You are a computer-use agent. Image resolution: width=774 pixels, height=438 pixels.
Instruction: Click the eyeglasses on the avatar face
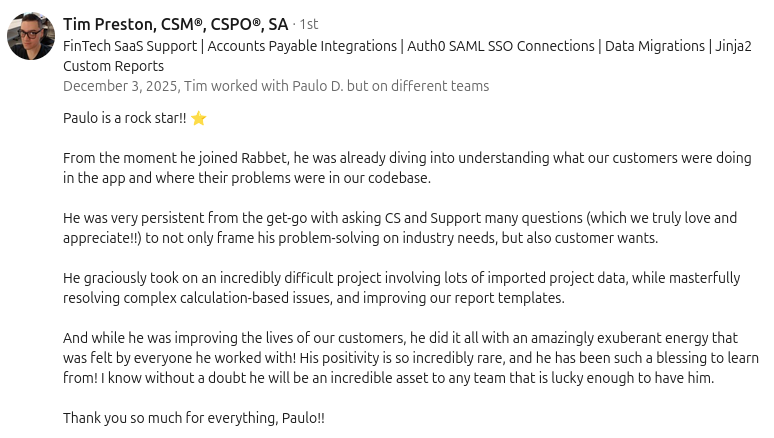29,34
